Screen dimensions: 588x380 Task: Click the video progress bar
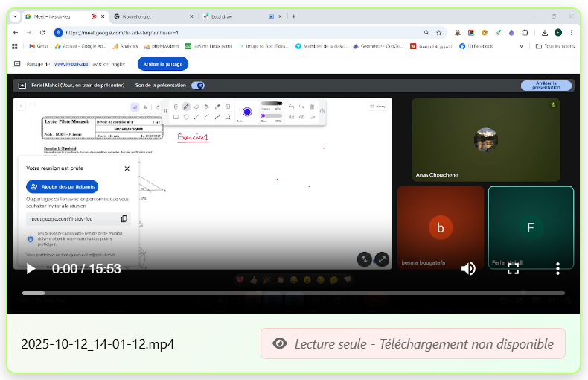pyautogui.click(x=293, y=293)
